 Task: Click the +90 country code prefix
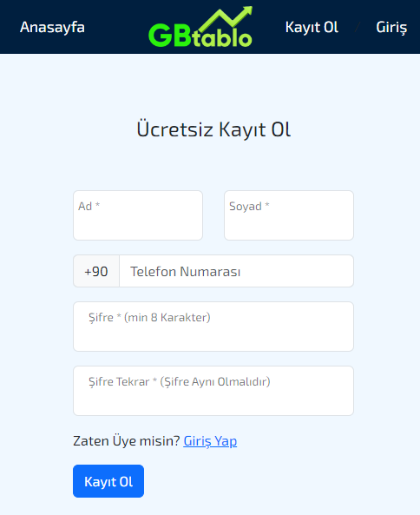pyautogui.click(x=96, y=271)
